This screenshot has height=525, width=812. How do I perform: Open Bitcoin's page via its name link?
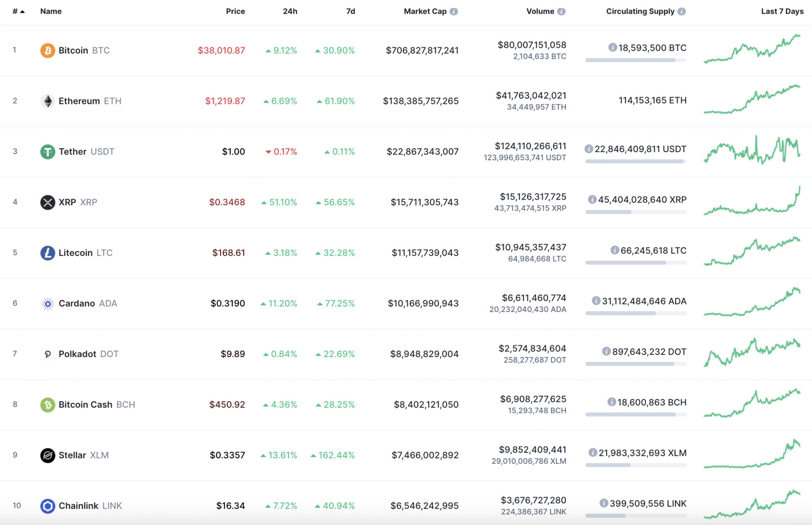tap(73, 50)
